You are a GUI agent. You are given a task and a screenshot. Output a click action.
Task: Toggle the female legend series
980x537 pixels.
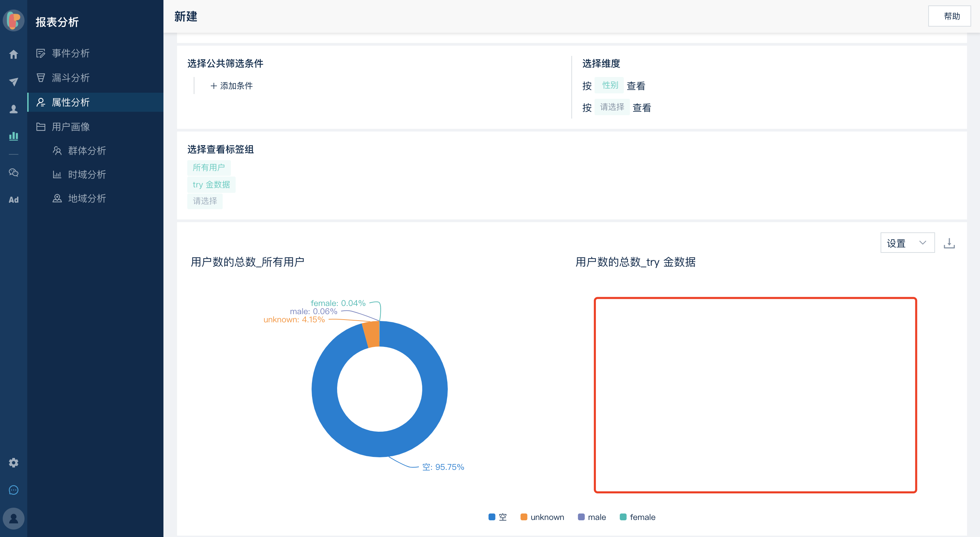pos(637,517)
